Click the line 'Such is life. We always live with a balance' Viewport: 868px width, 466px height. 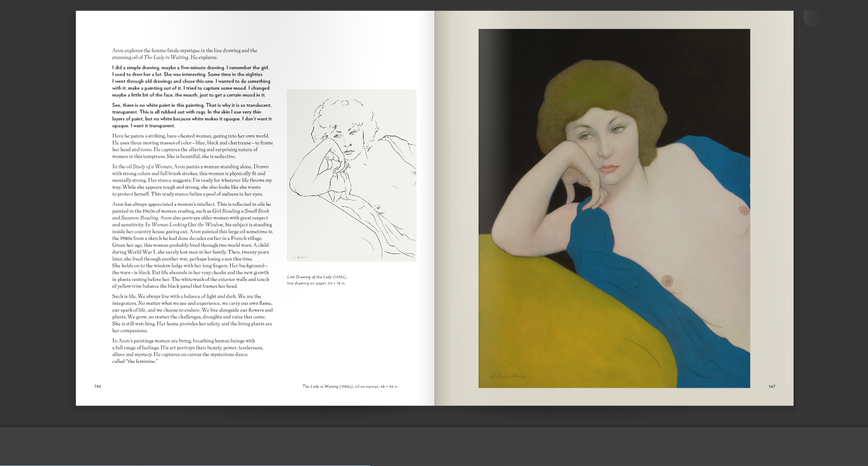(187, 296)
